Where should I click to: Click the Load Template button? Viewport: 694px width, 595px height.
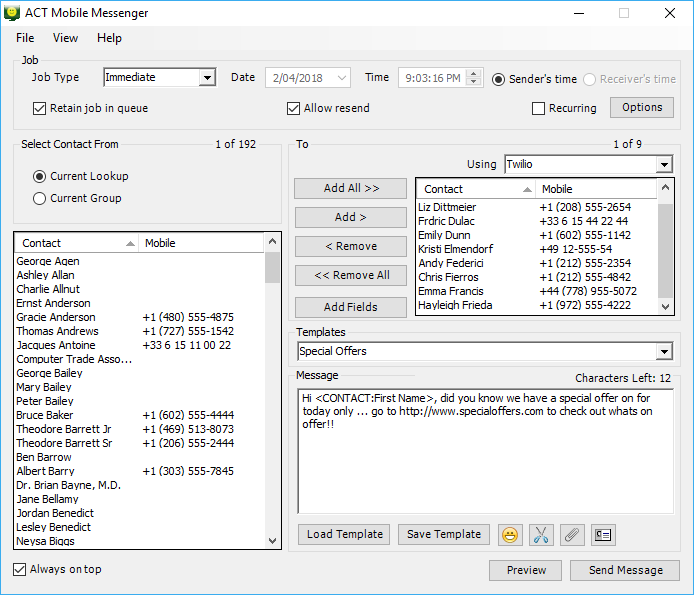click(x=344, y=535)
